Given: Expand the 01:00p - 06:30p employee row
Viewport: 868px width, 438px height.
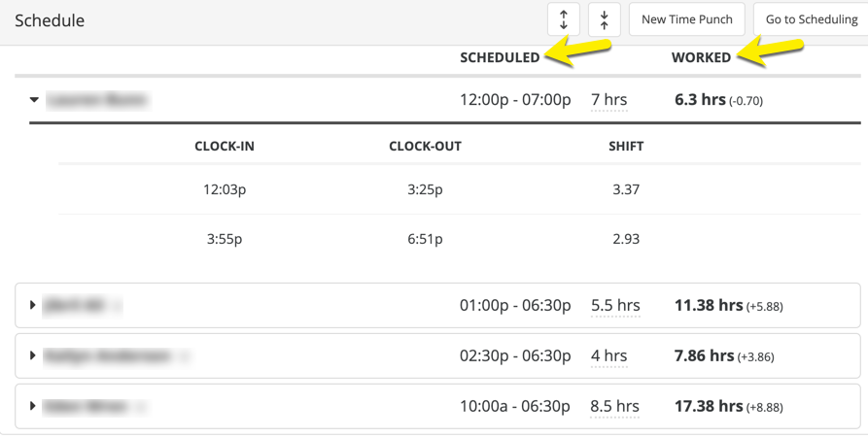Looking at the screenshot, I should [x=33, y=306].
